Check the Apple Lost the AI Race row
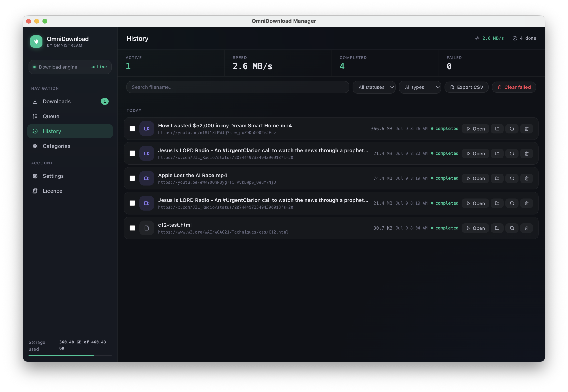The width and height of the screenshot is (568, 392). 132,178
